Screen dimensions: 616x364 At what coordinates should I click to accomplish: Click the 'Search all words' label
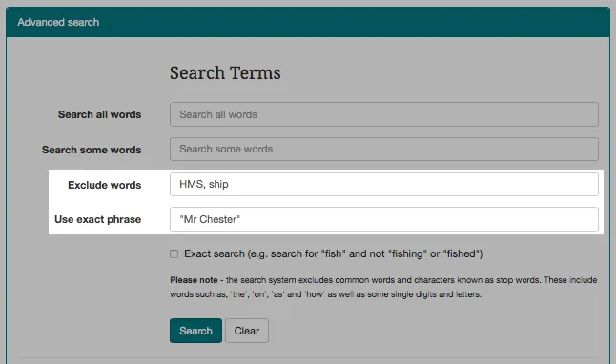pyautogui.click(x=100, y=114)
